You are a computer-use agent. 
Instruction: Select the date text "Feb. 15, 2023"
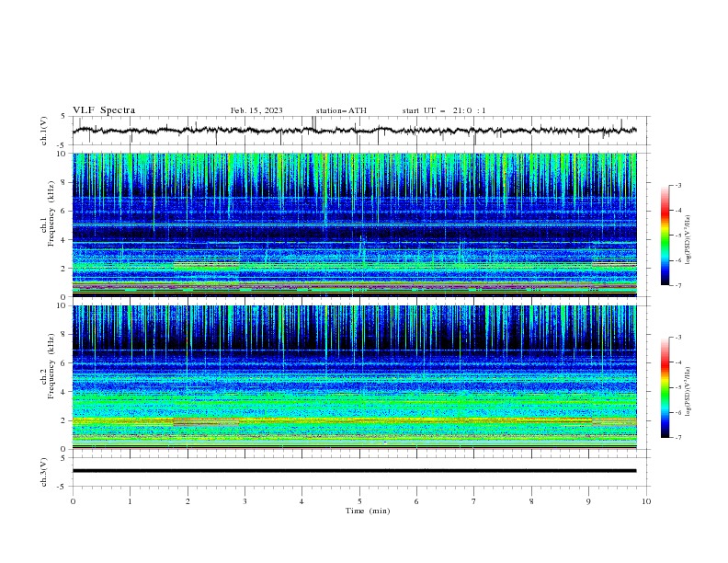tap(256, 110)
